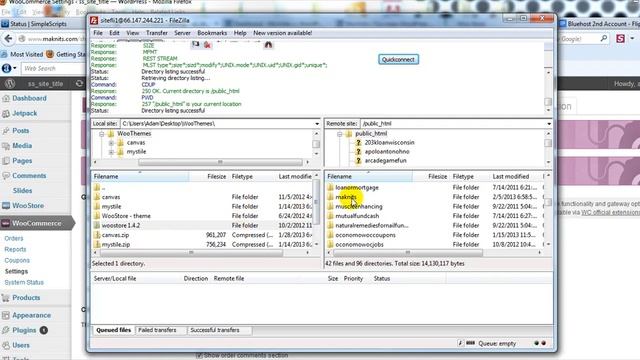Image resolution: width=640 pixels, height=360 pixels.
Task: Expand the canvas tree node
Action: click(111, 143)
